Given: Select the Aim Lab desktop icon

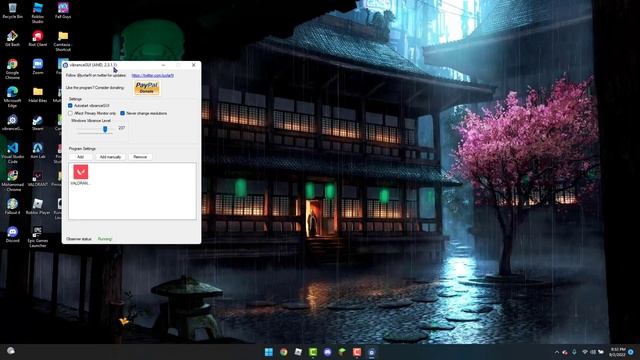Looking at the screenshot, I should (x=38, y=150).
